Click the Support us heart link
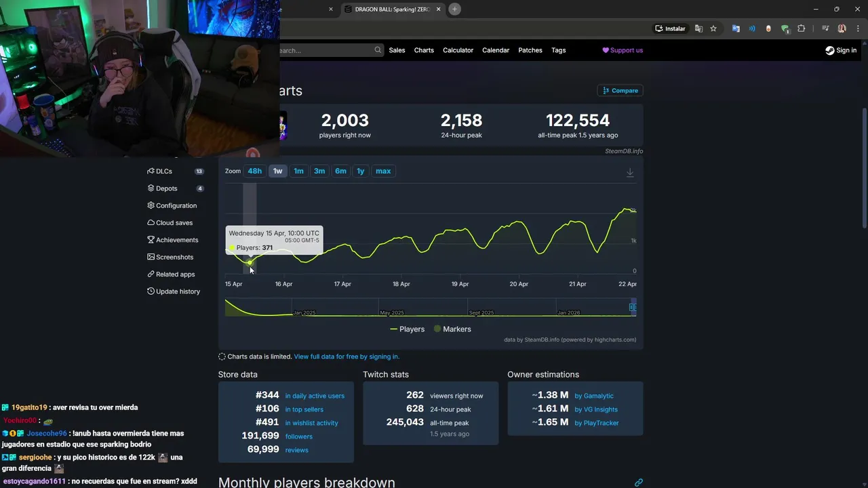This screenshot has height=488, width=868. [623, 50]
